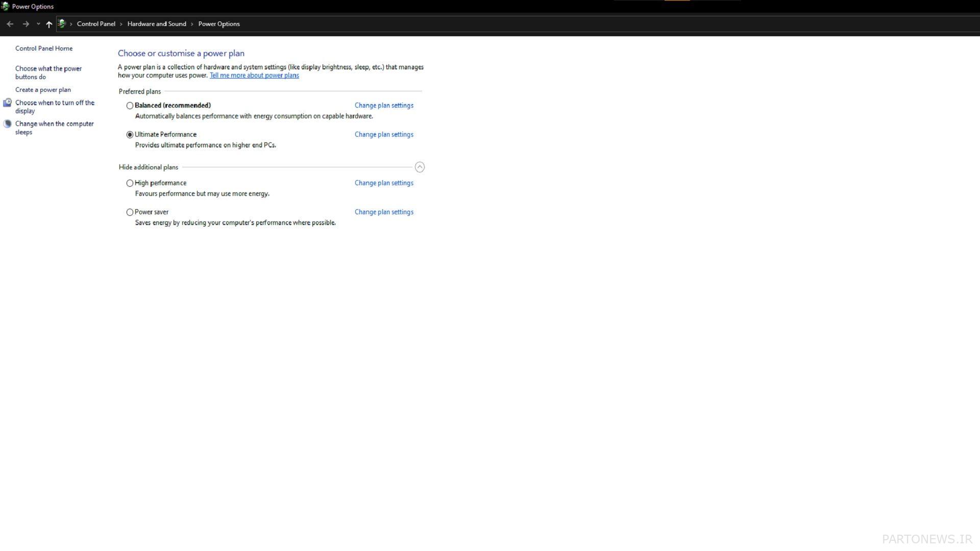Collapse additional plans with circular chevron
Screen dimensions: 980x551
tap(420, 167)
